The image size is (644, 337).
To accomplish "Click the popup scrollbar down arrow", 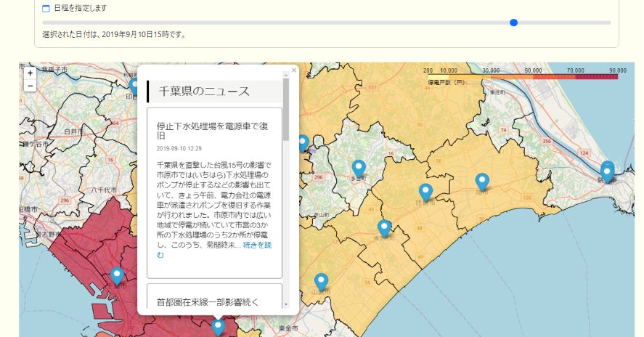I will 286,304.
